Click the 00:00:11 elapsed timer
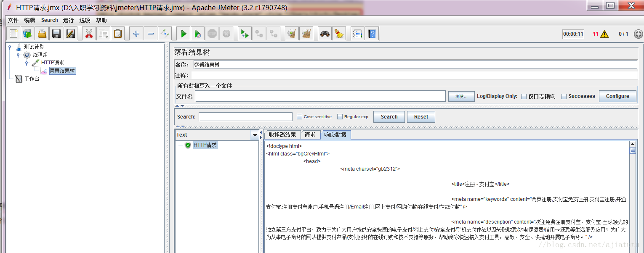Image resolution: width=644 pixels, height=253 pixels. pos(573,34)
